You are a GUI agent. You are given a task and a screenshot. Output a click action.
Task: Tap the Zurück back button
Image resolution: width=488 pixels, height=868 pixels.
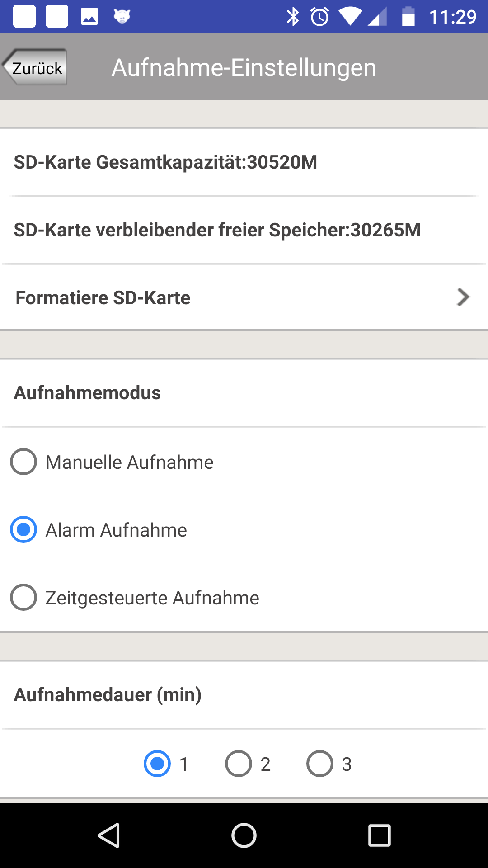(35, 67)
